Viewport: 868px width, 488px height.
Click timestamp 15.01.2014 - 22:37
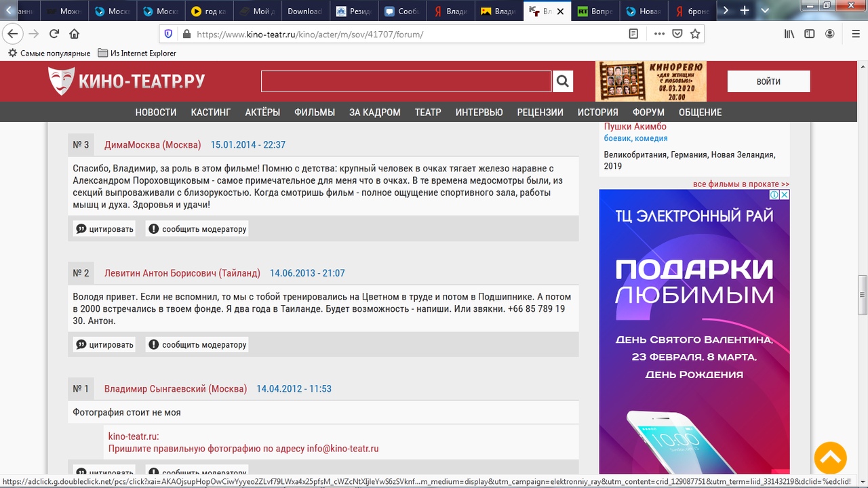(x=248, y=144)
